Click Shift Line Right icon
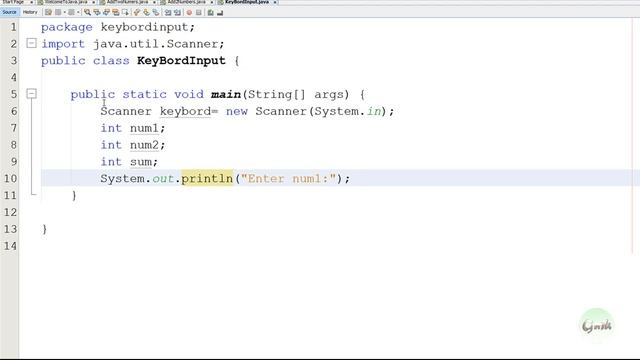This screenshot has height=360, width=640. click(x=177, y=12)
